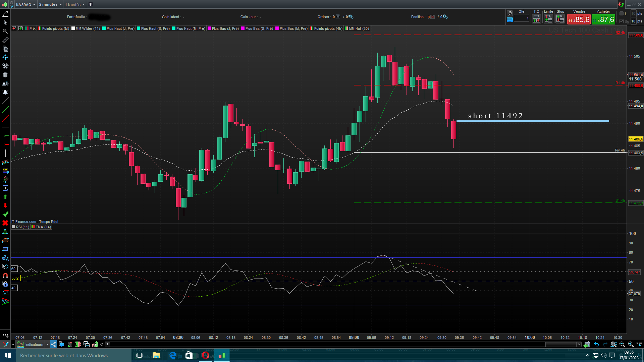644x362 pixels.
Task: Open the 2 minutes timeframe dropdown
Action: pyautogui.click(x=50, y=4)
